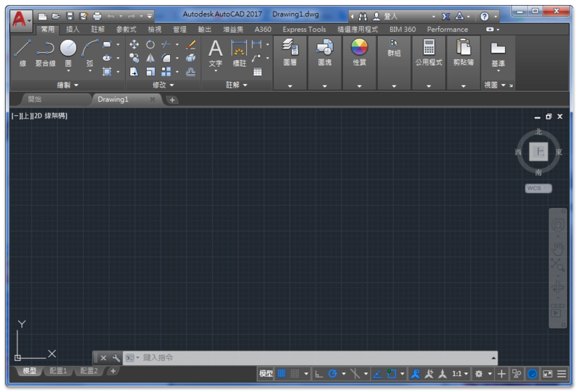The image size is (579, 392).
Task: Select the Dimension (標註) tool
Action: pos(239,54)
